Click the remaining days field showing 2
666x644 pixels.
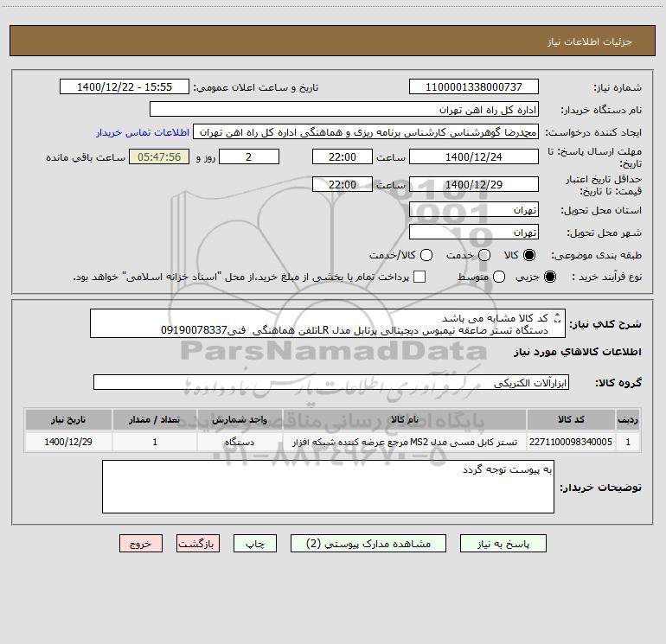[x=249, y=156]
